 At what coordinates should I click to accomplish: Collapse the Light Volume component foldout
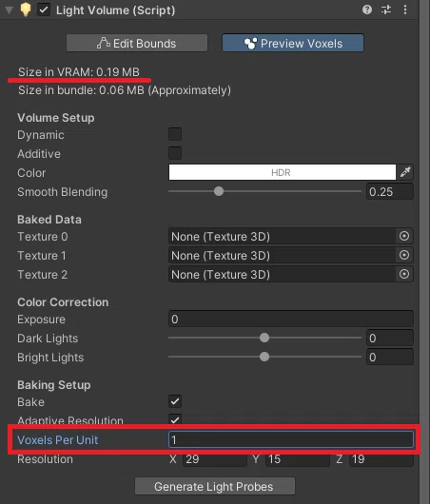9,10
